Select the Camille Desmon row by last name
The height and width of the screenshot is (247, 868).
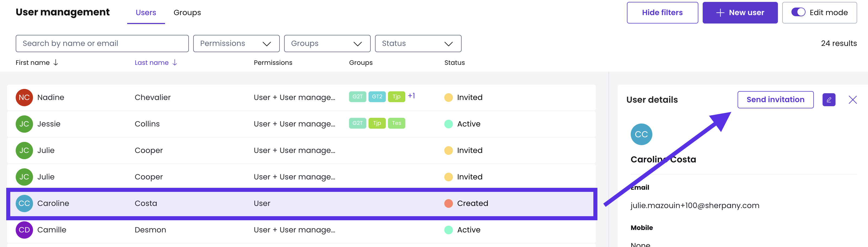point(150,230)
